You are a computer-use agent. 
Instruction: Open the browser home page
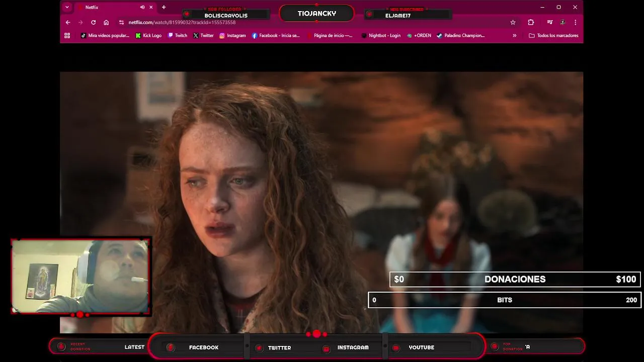106,22
